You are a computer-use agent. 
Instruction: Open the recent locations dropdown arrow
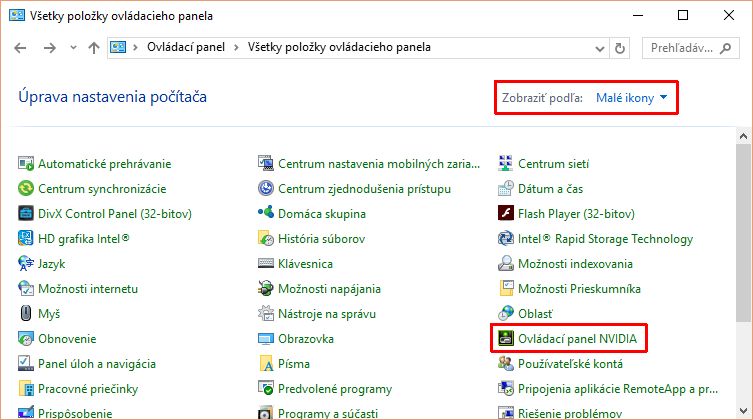[x=73, y=48]
